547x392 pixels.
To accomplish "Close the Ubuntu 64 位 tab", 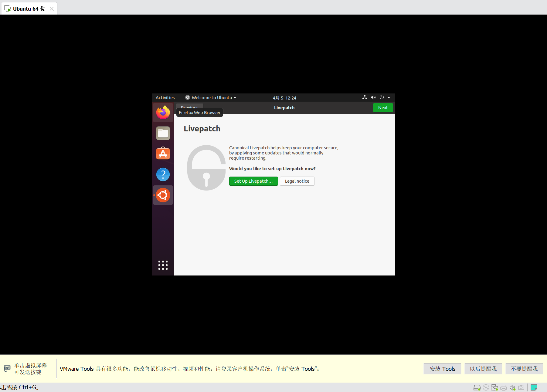I will click(52, 9).
